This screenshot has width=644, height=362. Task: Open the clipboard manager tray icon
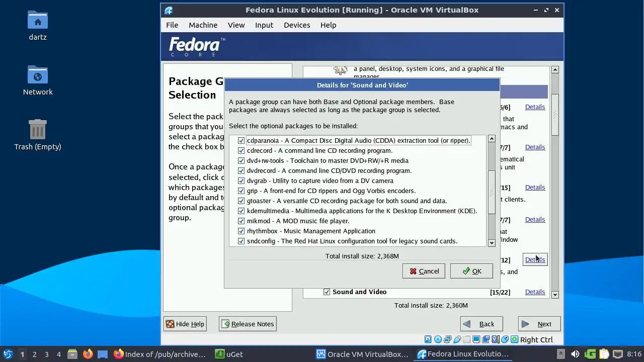point(604,354)
